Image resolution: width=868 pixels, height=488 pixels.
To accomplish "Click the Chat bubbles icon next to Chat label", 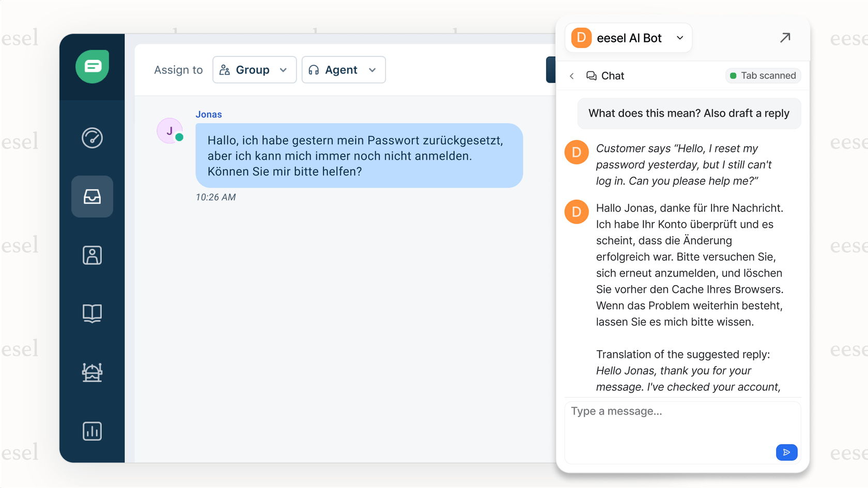I will pos(591,75).
